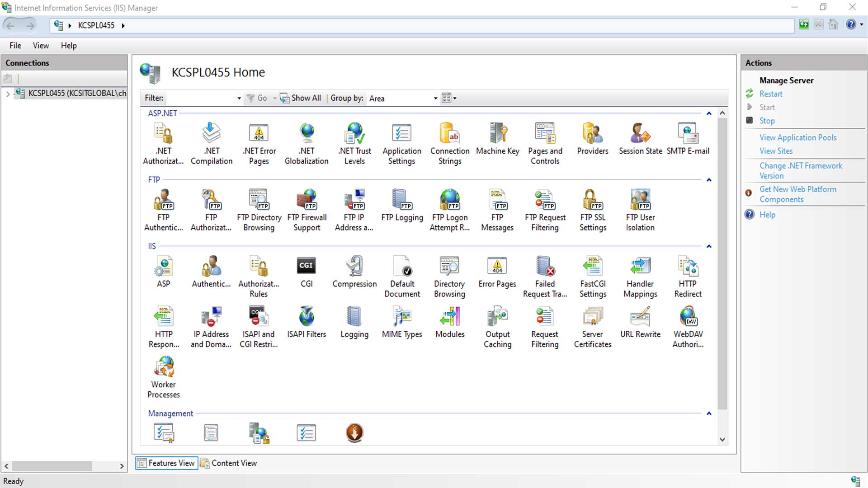Viewport: 868px width, 488px height.
Task: Open FTP User Isolation feature
Action: (640, 210)
